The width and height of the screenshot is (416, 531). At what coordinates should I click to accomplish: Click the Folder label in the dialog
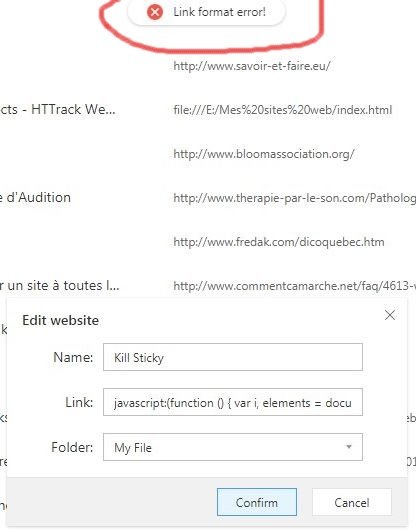[x=72, y=447]
